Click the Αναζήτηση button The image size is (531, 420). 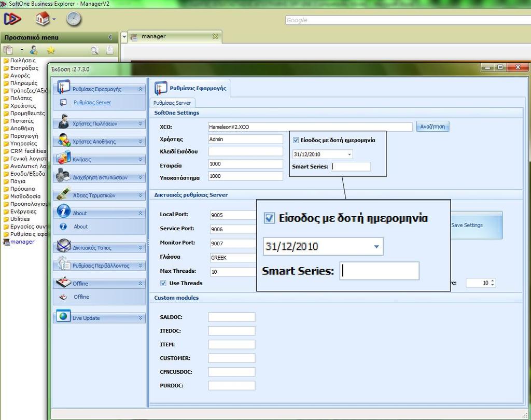click(x=432, y=127)
